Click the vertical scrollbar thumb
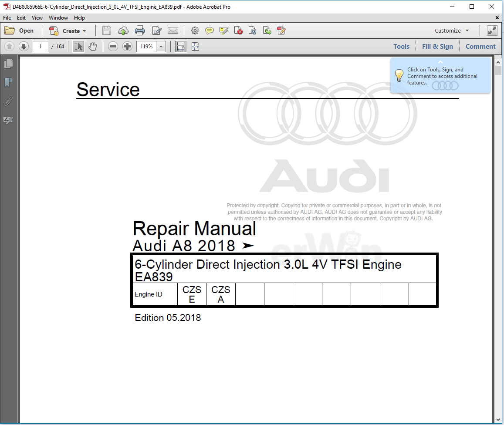 tap(498, 71)
